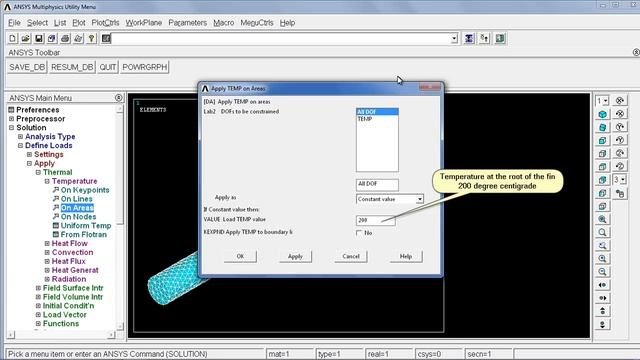Screen dimensions: 640x360
Task: Click the Save floppy disk icon
Action: click(x=39, y=38)
